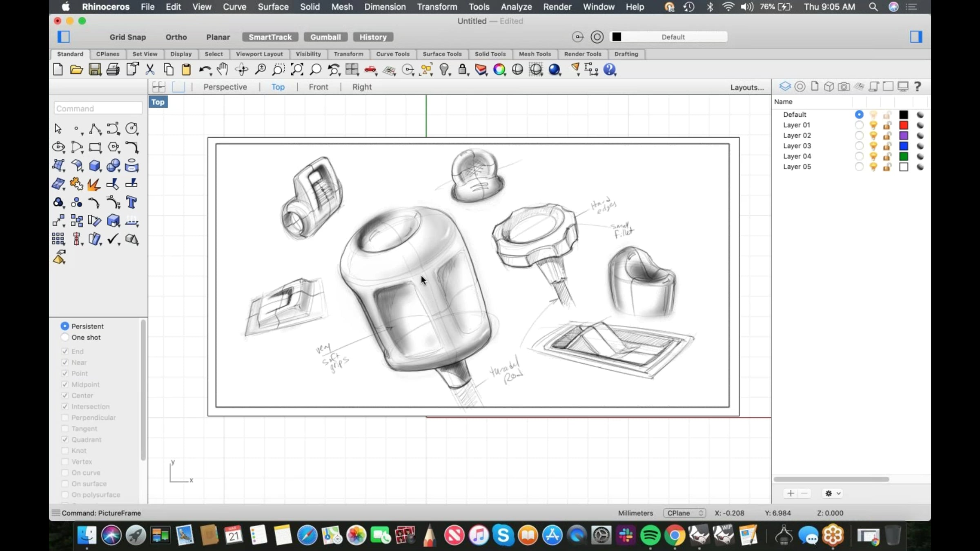The width and height of the screenshot is (980, 551).
Task: Change the red color swatch of Layer 01
Action: click(x=904, y=125)
